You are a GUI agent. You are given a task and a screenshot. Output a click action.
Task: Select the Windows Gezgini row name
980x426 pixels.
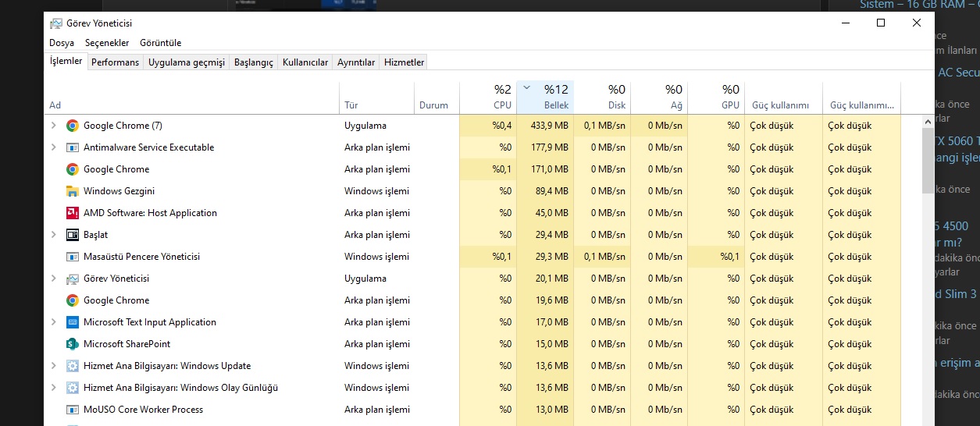click(119, 191)
